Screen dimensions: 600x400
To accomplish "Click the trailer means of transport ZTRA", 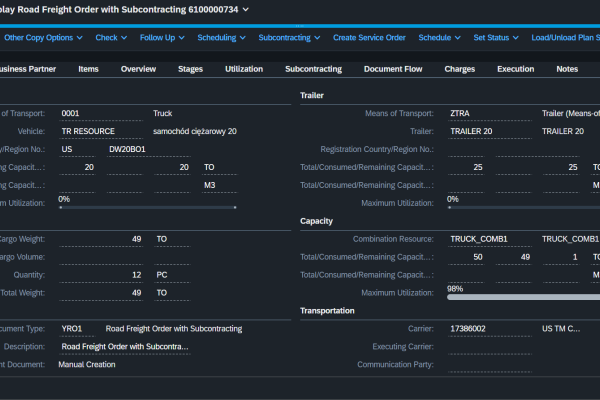I will pos(490,114).
